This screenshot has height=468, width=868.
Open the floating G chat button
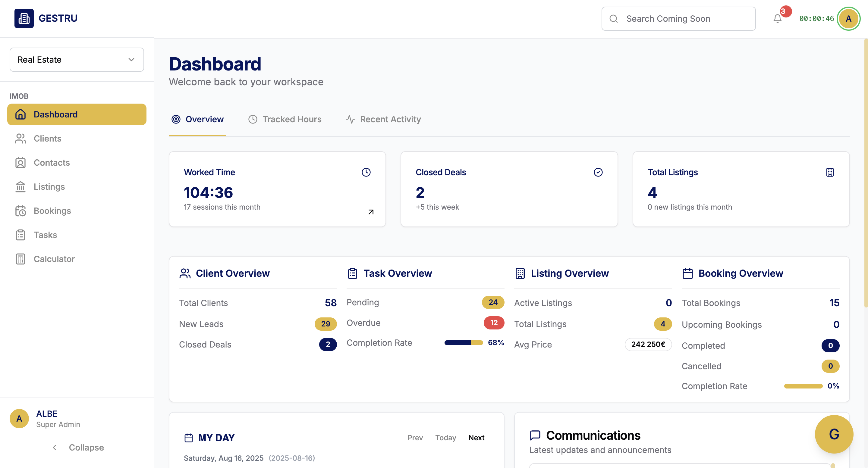[834, 434]
